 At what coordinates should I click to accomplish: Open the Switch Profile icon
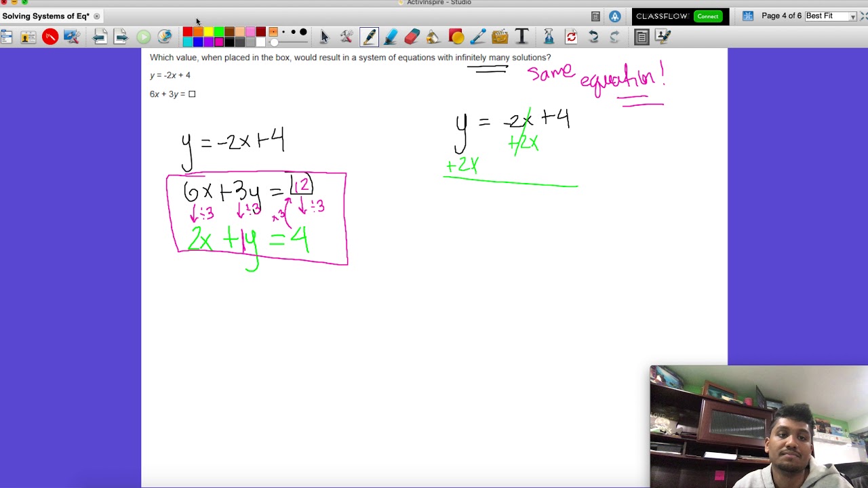[x=28, y=37]
